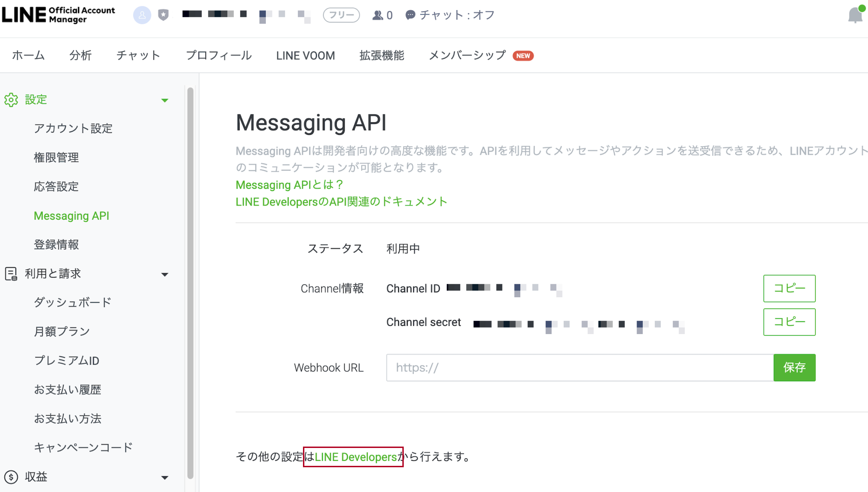The height and width of the screenshot is (492, 868).
Task: Go to the ホーム tab
Action: tap(28, 55)
